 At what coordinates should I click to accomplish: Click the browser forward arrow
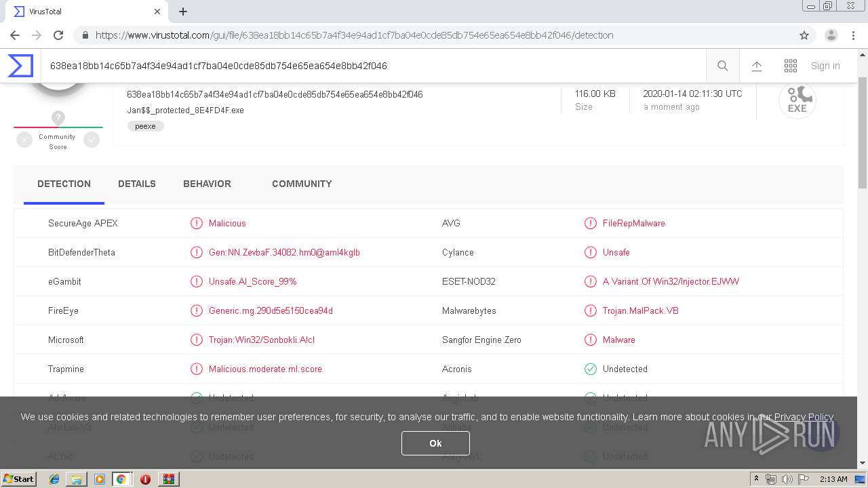tap(37, 35)
